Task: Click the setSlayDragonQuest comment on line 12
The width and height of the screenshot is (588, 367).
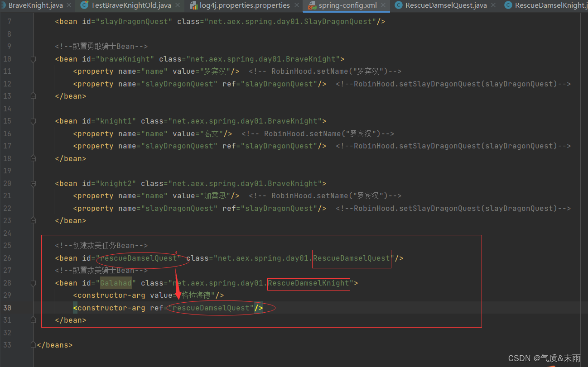Action: tap(453, 84)
